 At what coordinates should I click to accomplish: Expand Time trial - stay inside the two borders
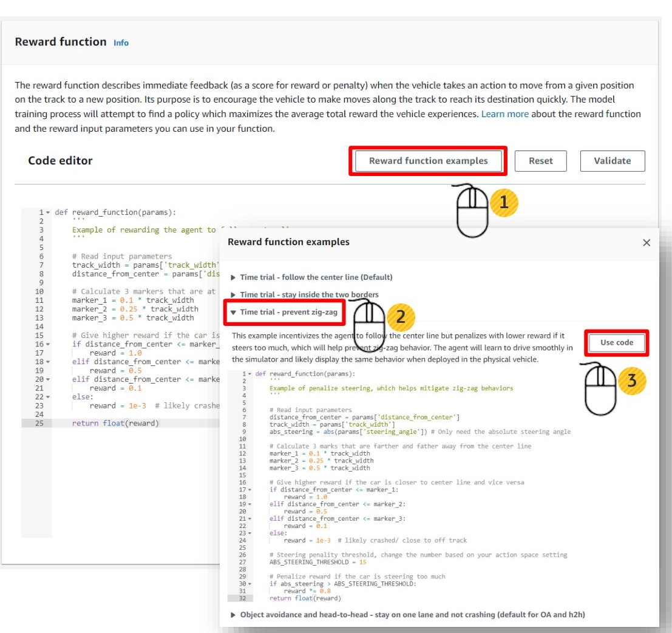coord(308,295)
